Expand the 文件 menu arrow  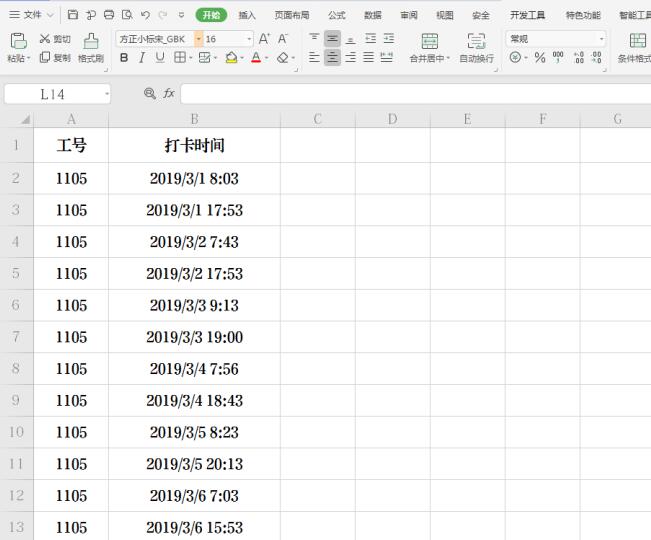[x=51, y=15]
